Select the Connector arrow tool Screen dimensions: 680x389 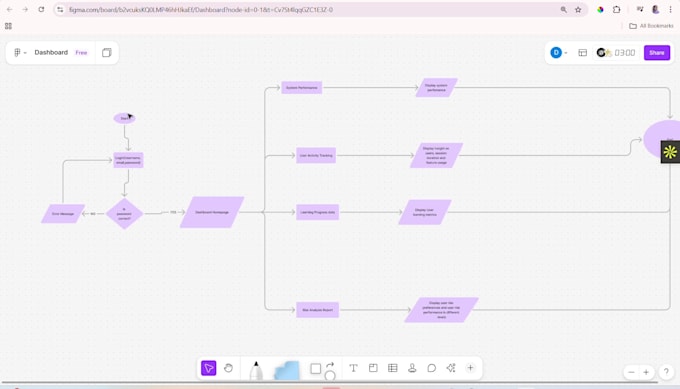click(x=330, y=365)
